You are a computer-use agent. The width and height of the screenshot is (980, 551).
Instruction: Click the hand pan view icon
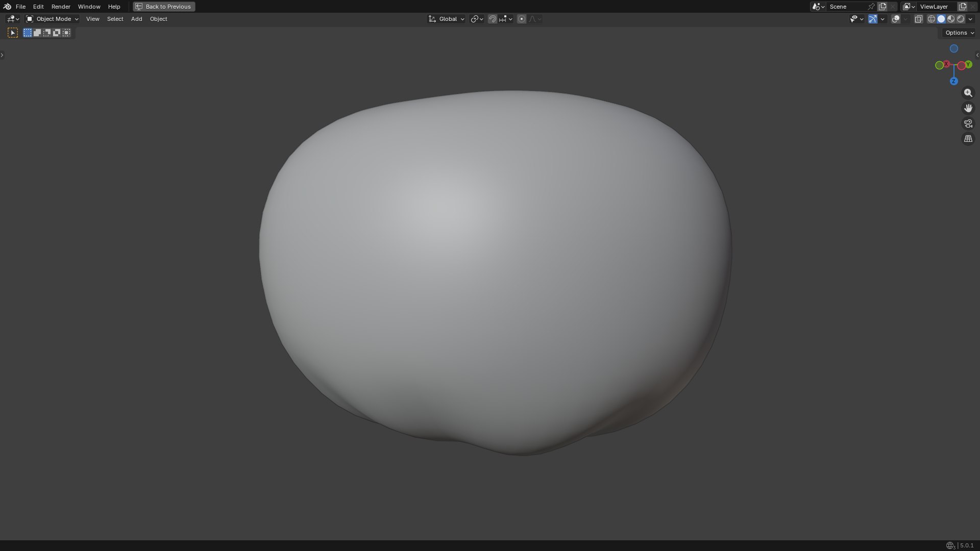pos(968,108)
